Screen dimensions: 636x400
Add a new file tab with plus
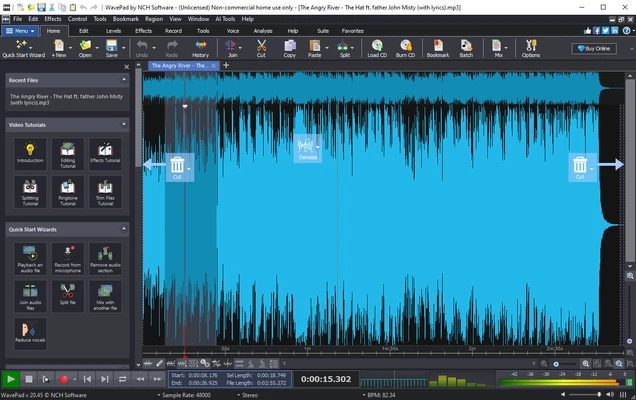pos(226,65)
